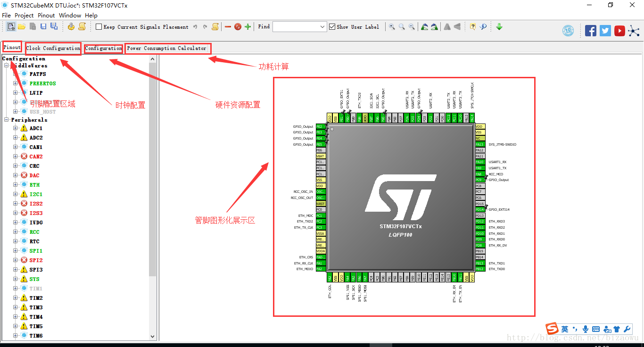The width and height of the screenshot is (644, 347).
Task: Click the Load Project folder icon
Action: click(x=22, y=27)
